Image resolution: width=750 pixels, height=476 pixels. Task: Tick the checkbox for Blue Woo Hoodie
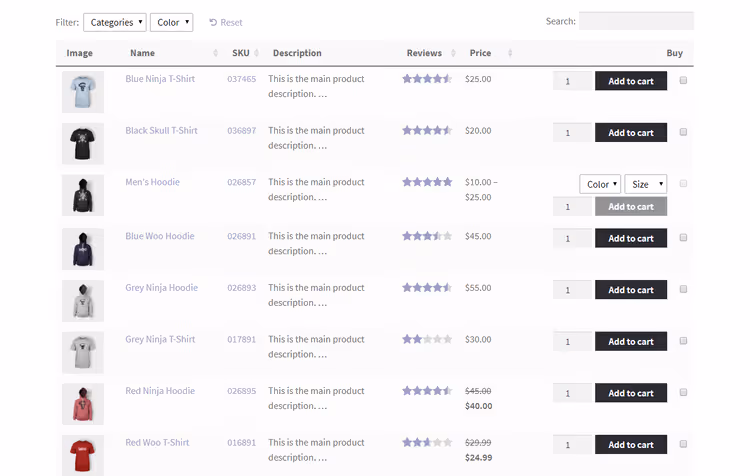[x=683, y=238]
